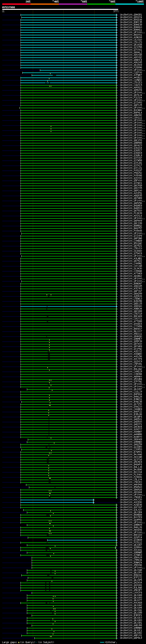Click the white query sequence bar under AV537988
Viewport: 146px width, 644px height.
(60, 10)
